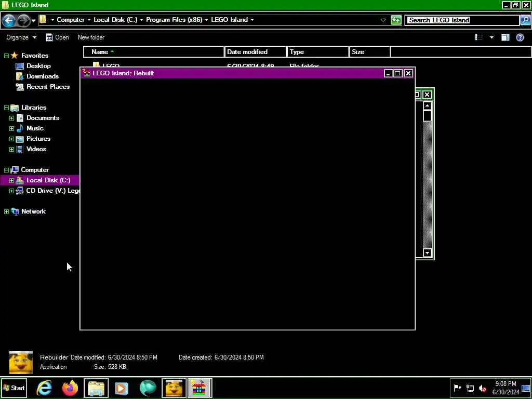Click the scrollbar thumb in background window
Viewport: 532px width, 399px height.
(427, 116)
